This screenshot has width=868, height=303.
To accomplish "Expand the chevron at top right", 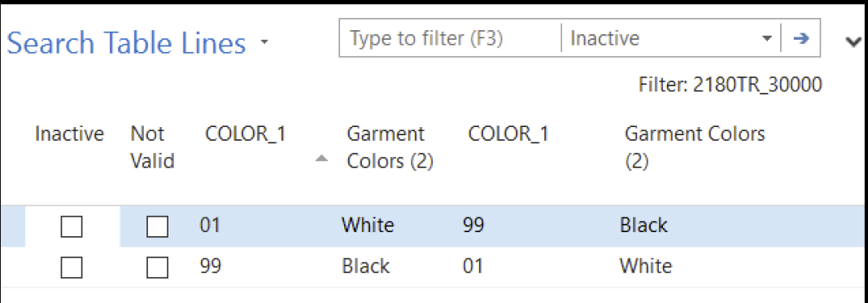I will (855, 42).
